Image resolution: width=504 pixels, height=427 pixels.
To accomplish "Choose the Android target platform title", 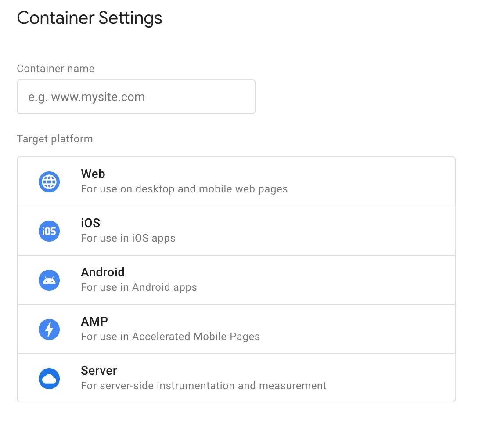I will click(x=103, y=272).
